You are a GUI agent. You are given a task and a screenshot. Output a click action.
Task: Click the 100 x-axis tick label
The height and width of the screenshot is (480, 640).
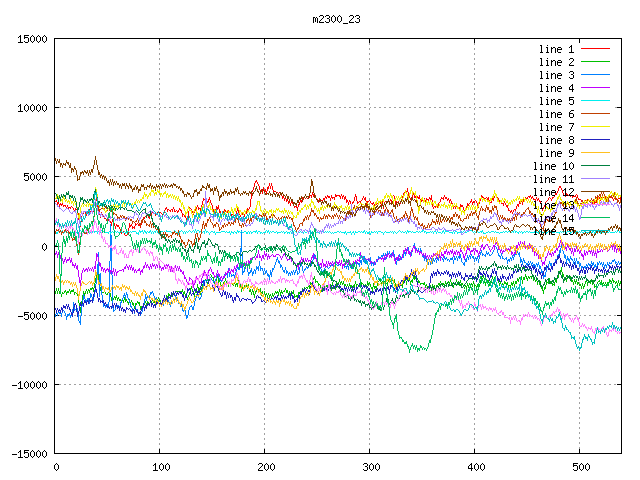(160, 467)
